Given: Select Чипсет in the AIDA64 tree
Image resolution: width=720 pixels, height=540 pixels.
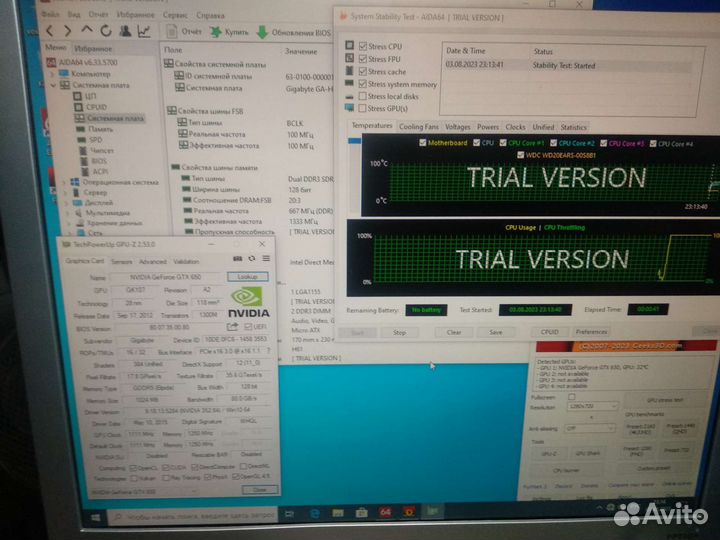Looking at the screenshot, I should 96,150.
